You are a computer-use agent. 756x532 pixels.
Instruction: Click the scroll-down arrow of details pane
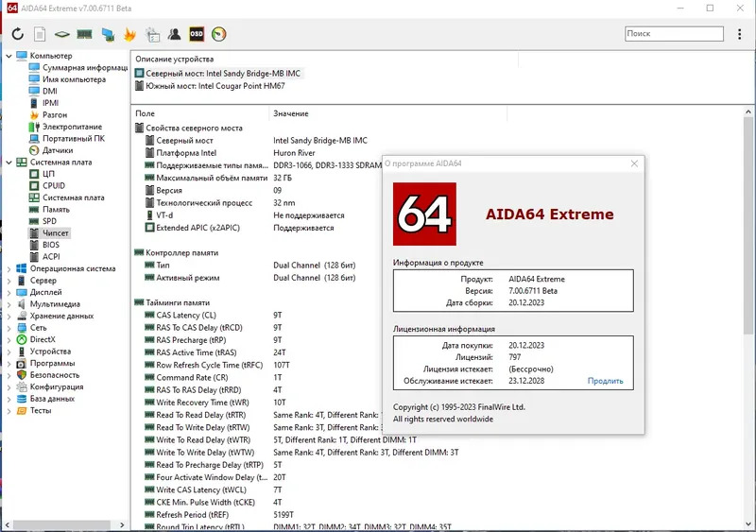tap(747, 524)
